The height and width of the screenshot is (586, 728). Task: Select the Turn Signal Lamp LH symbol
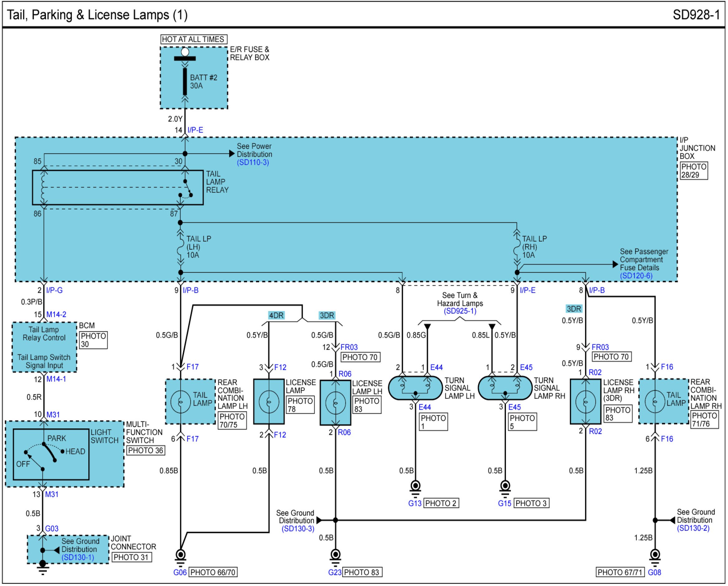pos(415,388)
